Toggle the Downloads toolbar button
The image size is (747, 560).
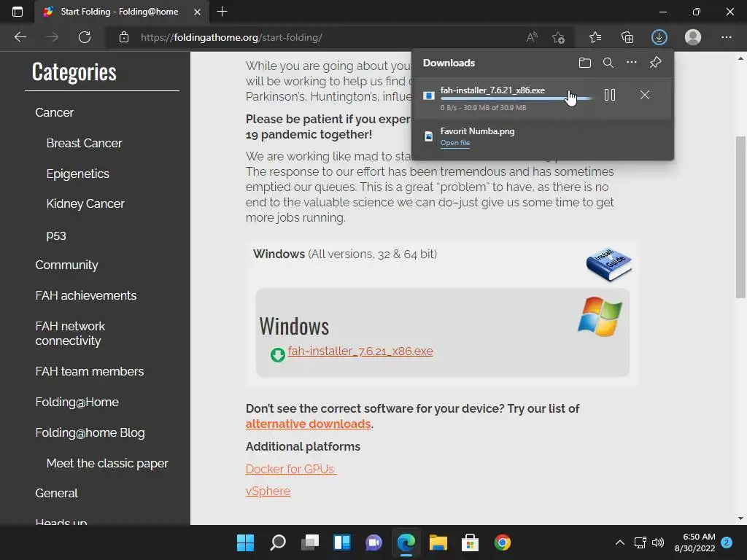[x=659, y=37]
